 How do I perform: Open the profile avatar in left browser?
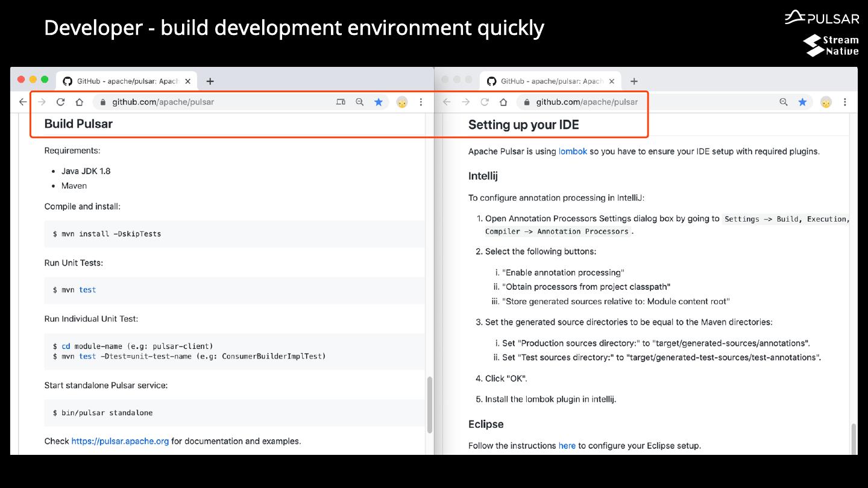click(x=402, y=102)
